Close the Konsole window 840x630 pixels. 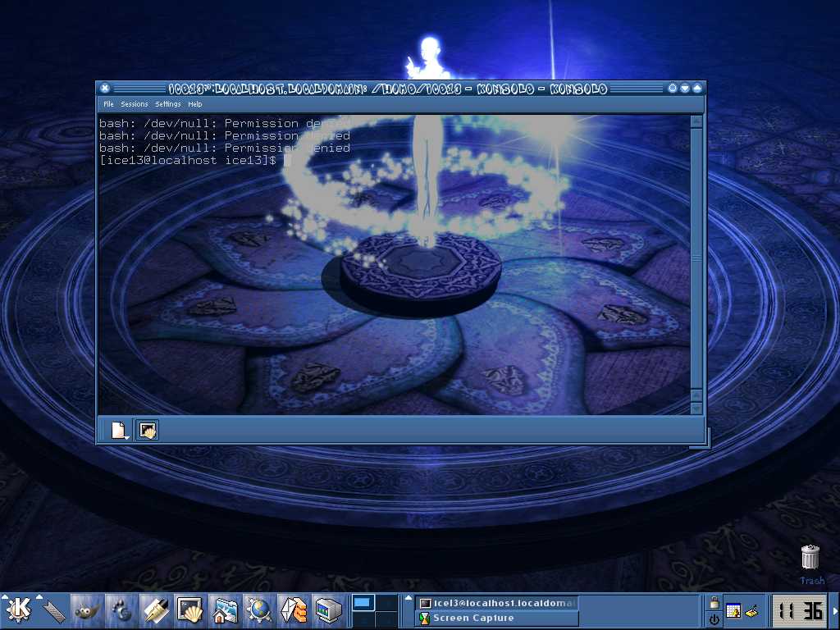coord(105,88)
